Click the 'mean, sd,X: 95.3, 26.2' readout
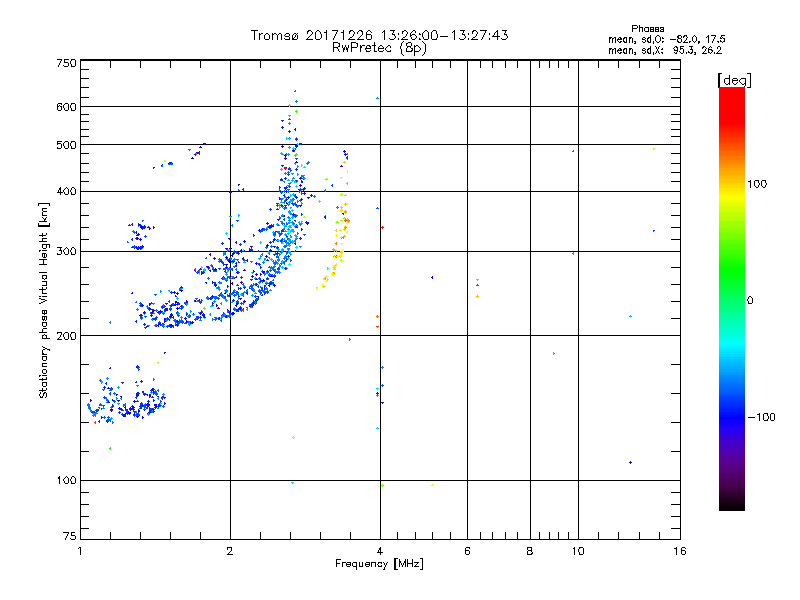The width and height of the screenshot is (800, 600). [665, 50]
